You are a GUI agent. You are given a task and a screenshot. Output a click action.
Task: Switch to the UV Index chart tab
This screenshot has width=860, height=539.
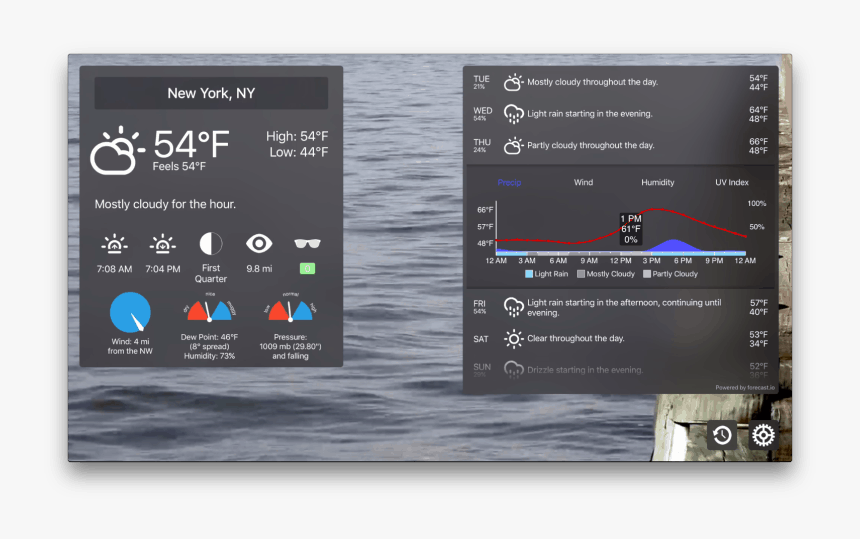pyautogui.click(x=732, y=183)
